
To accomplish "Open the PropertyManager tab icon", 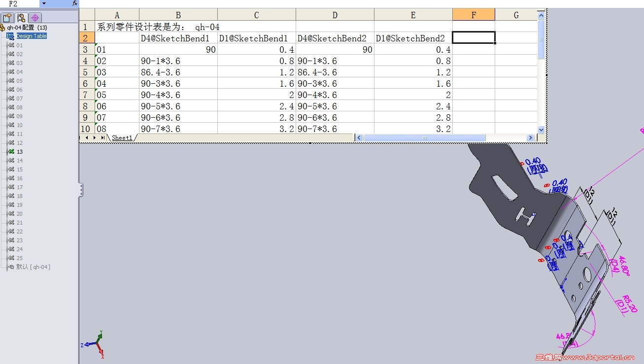I will tap(7, 18).
